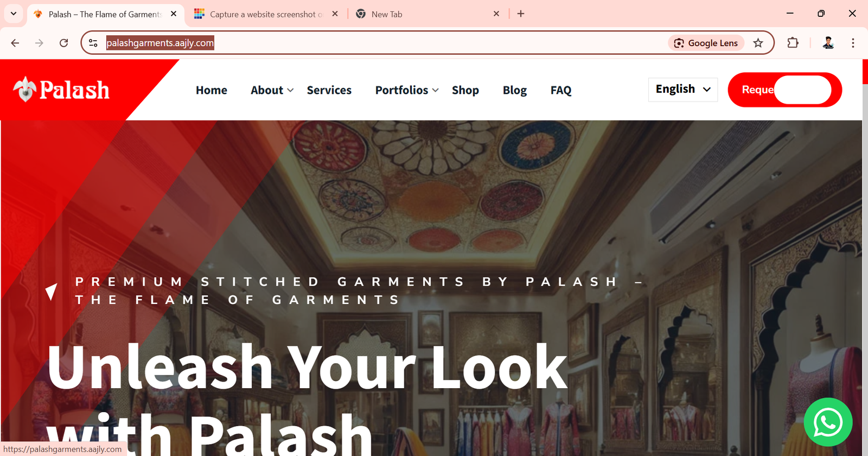Screen dimensions: 868x456
Task: Bookmark this page with the star icon
Action: tap(758, 43)
